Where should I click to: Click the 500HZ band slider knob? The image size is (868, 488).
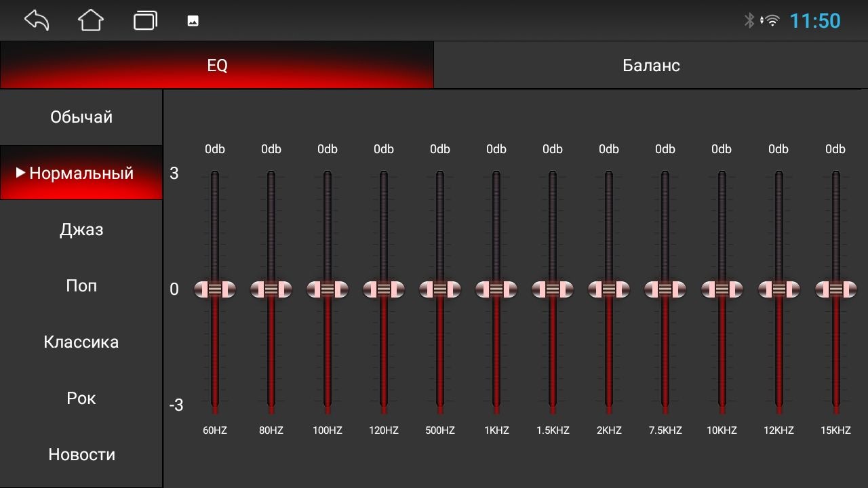440,289
